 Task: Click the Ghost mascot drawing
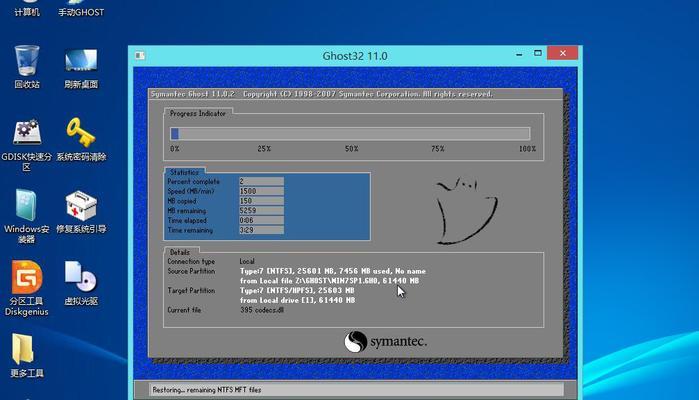click(x=466, y=210)
